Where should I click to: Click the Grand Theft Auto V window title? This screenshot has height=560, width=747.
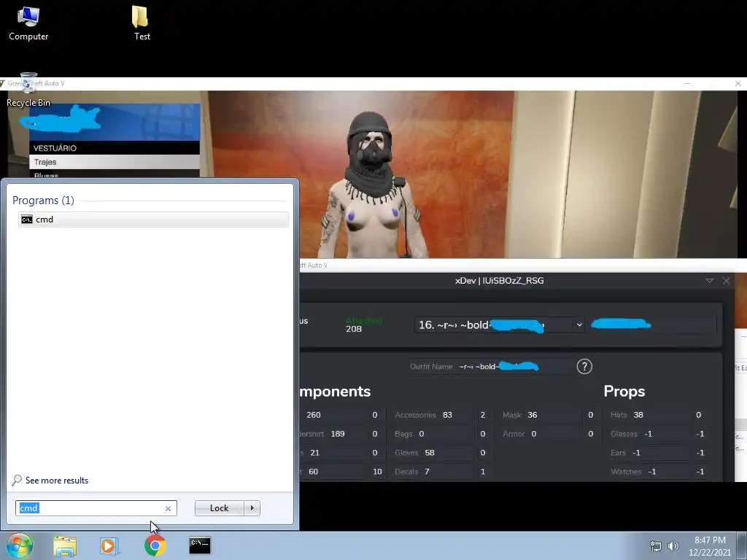(x=36, y=83)
